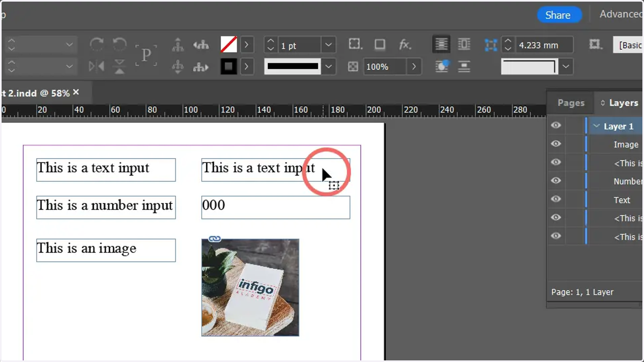Click the Select Next Object icon
Screen dimensions: 644x362
[201, 67]
